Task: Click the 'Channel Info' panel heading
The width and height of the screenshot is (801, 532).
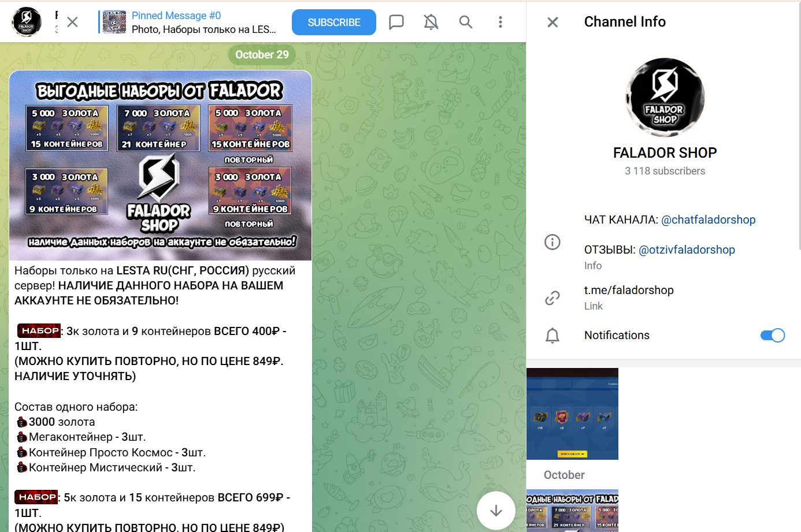Action: click(625, 22)
